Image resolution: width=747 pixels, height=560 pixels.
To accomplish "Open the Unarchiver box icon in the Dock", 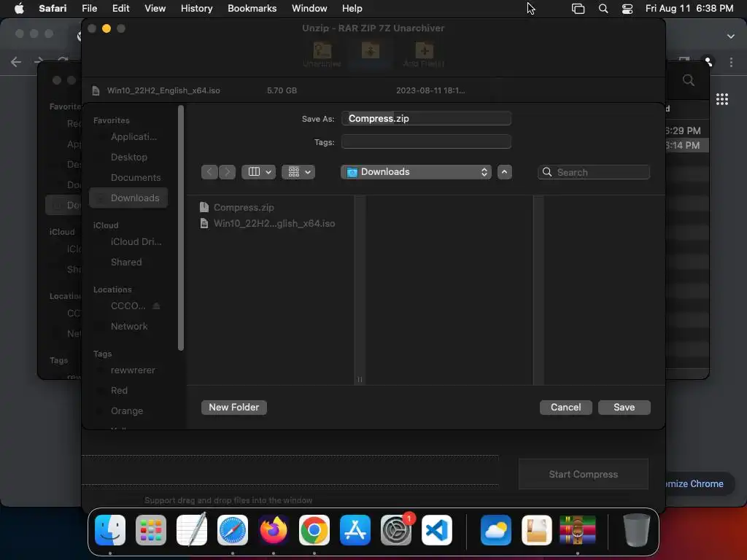I will click(x=536, y=530).
